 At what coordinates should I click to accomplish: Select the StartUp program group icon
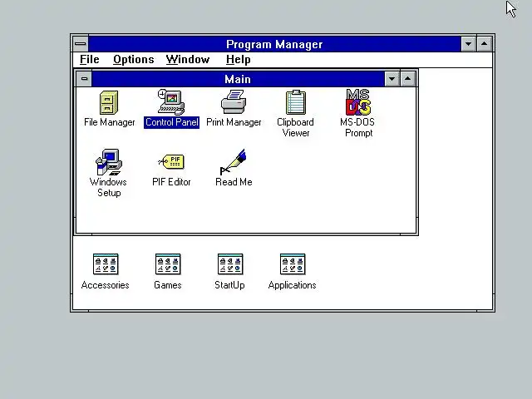[x=230, y=264]
